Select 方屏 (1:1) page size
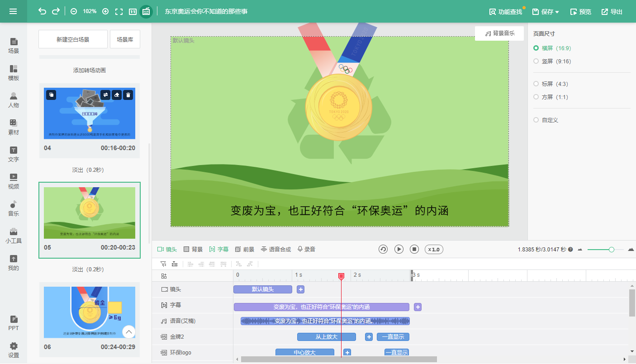 (551, 97)
